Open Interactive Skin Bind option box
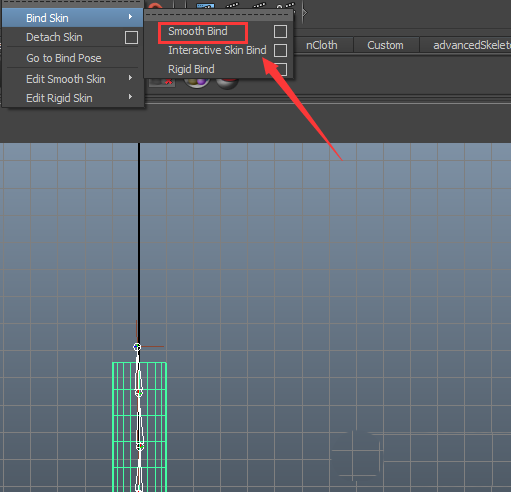Viewport: 511px width, 492px height. click(x=280, y=50)
